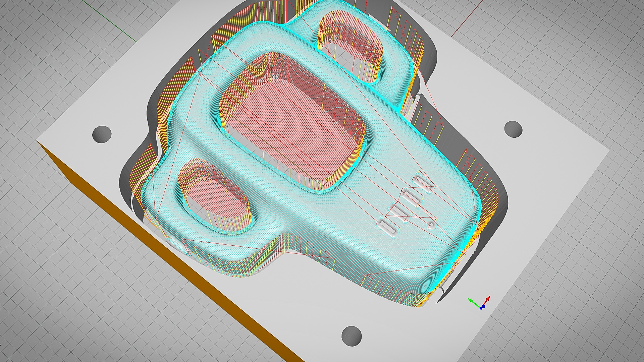
Task: Click the empty grid background in the lower-left
Action: (x=84, y=302)
